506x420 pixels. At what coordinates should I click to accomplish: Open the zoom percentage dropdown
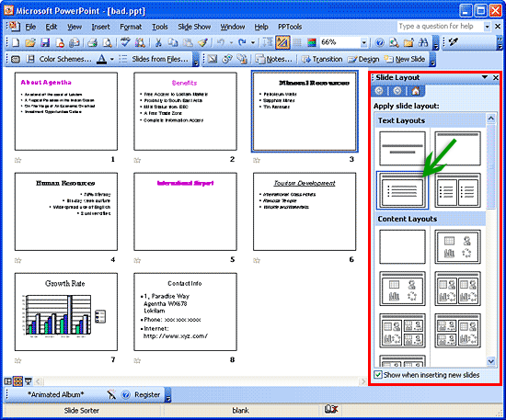tap(363, 42)
